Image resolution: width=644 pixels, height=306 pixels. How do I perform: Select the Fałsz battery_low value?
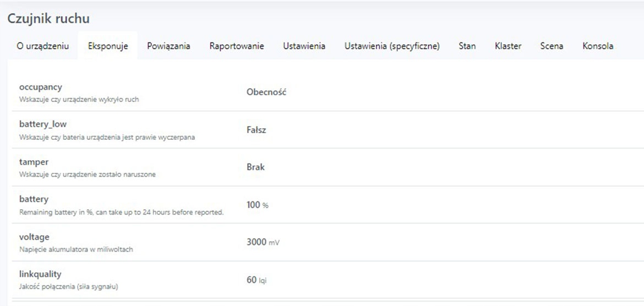pyautogui.click(x=256, y=130)
